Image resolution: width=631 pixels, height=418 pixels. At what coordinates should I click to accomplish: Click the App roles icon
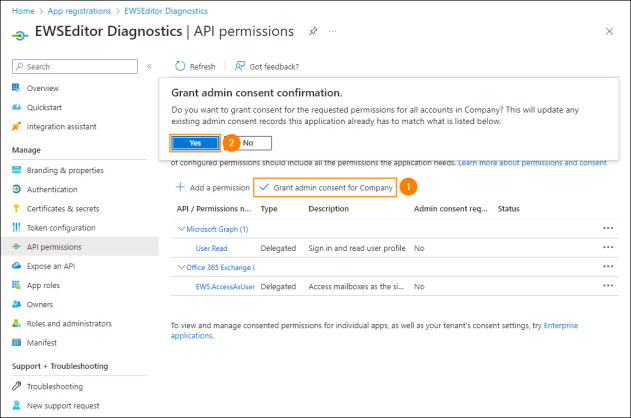click(x=16, y=285)
